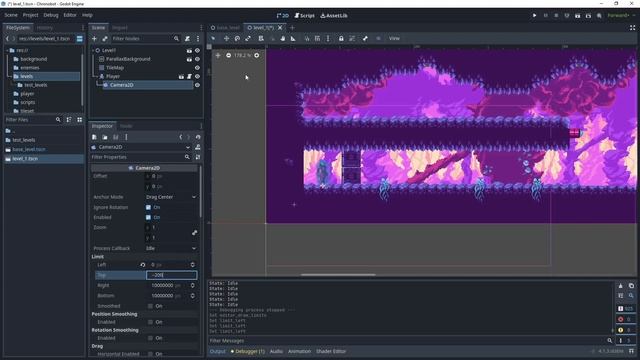The width and height of the screenshot is (640, 360).
Task: Uncheck the Camera2D Enabled checkbox
Action: click(x=148, y=217)
